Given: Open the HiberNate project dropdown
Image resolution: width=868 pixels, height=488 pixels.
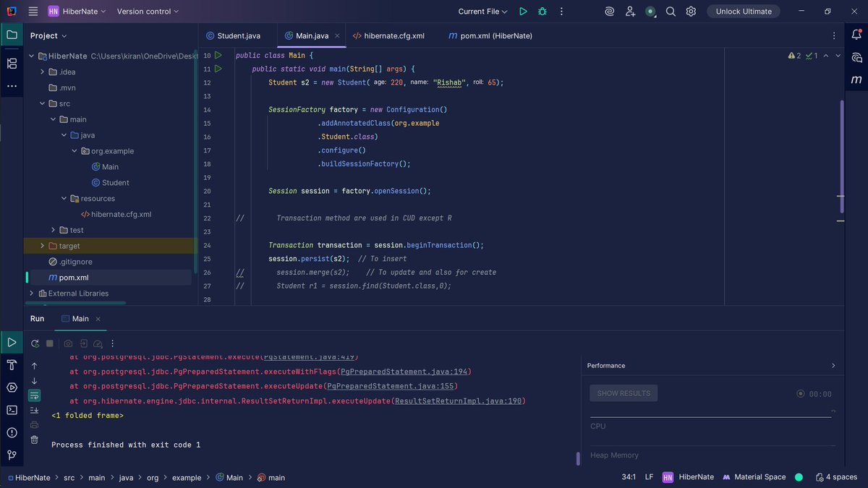Looking at the screenshot, I should (77, 12).
